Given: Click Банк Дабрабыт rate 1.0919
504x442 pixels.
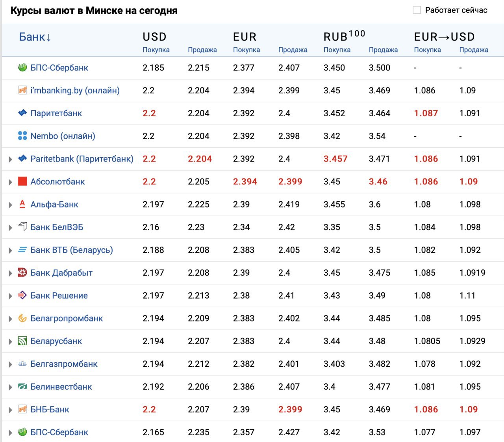Looking at the screenshot, I should tap(472, 273).
